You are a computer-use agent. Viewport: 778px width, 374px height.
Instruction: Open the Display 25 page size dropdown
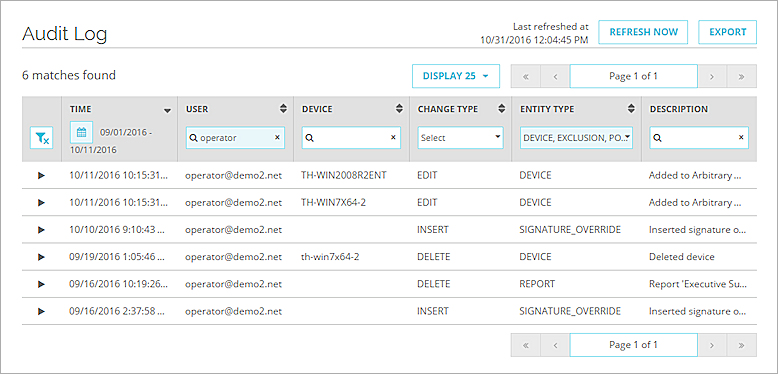(455, 76)
